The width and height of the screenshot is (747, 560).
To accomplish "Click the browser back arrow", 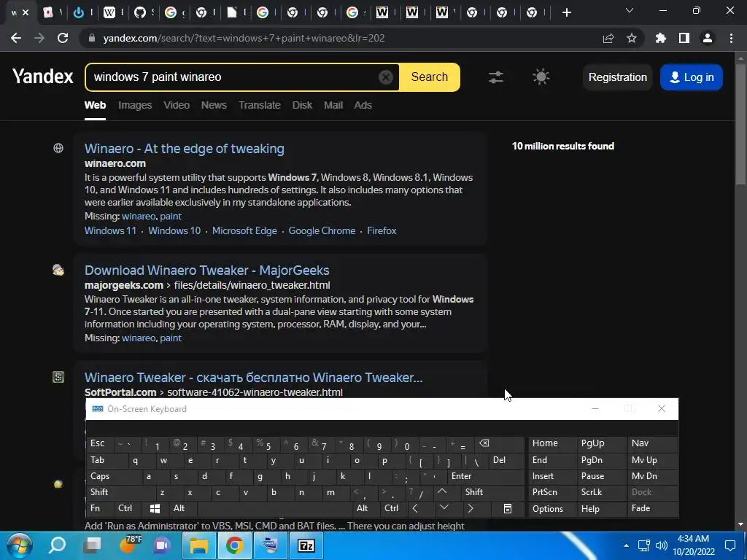I will click(16, 38).
